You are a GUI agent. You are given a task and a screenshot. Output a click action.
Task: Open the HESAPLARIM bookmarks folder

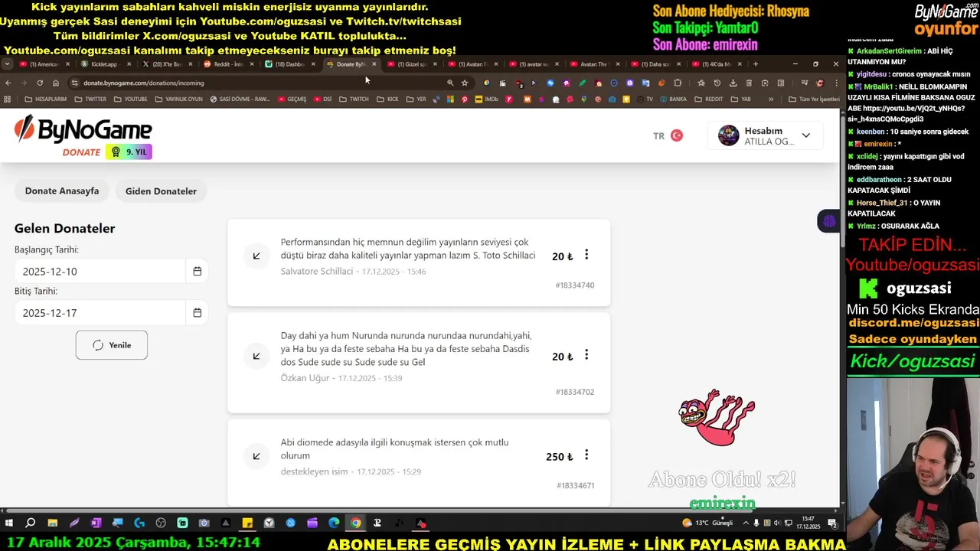(46, 99)
